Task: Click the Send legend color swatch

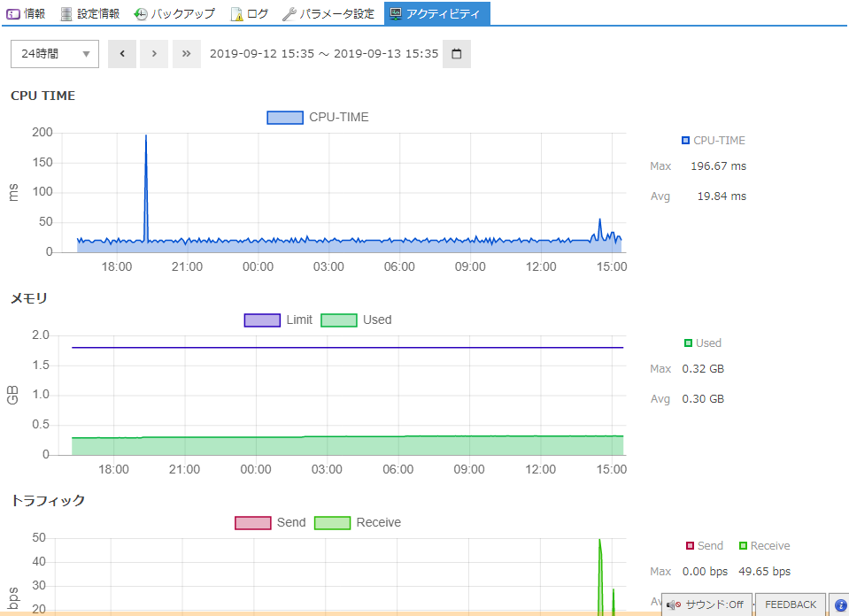Action: click(252, 523)
